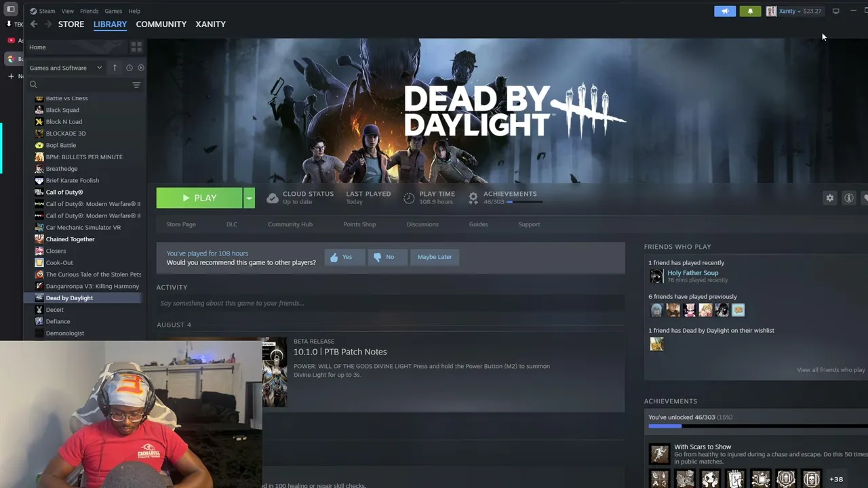Open the Guides link
The height and width of the screenshot is (488, 868).
click(478, 224)
